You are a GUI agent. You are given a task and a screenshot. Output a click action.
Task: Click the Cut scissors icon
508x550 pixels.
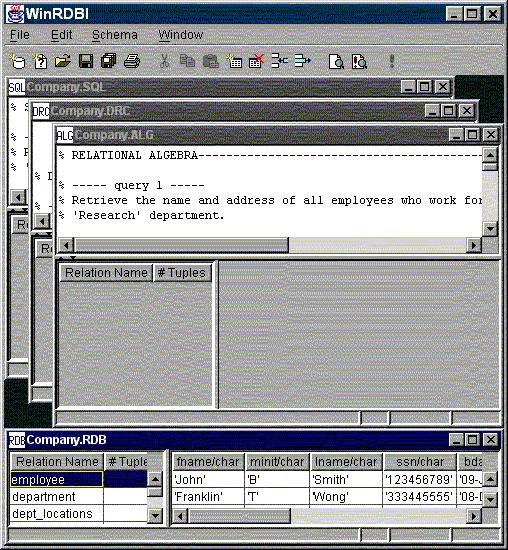[x=164, y=61]
